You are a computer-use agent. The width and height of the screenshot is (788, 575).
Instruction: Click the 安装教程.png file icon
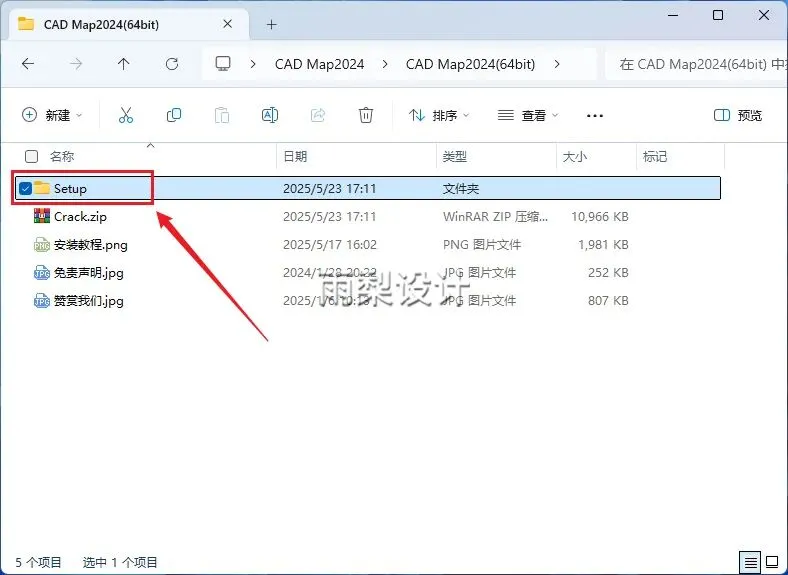pos(42,244)
